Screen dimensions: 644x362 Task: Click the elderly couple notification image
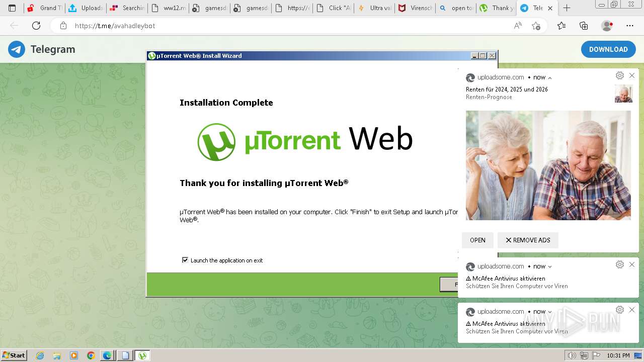(x=548, y=165)
